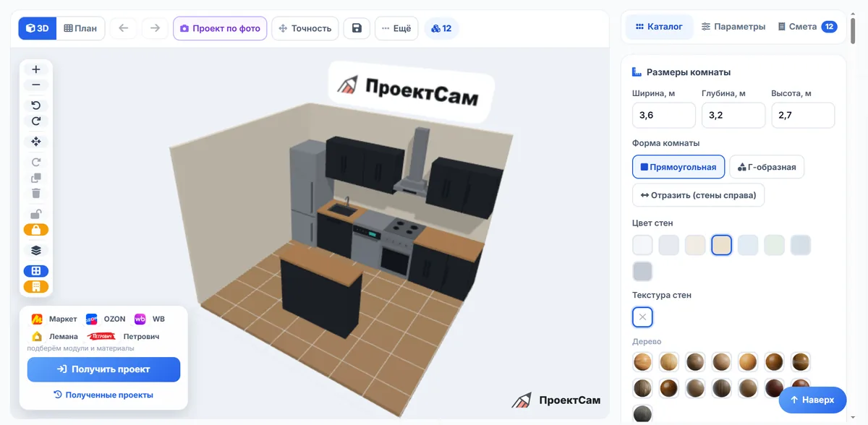Pick the selected beige wall color swatch
The image size is (868, 425).
click(722, 245)
